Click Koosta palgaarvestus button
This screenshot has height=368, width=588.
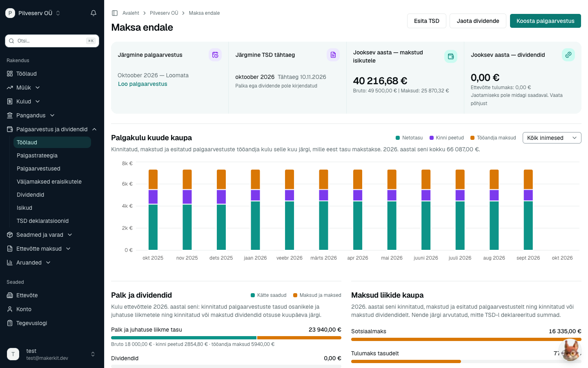point(546,21)
